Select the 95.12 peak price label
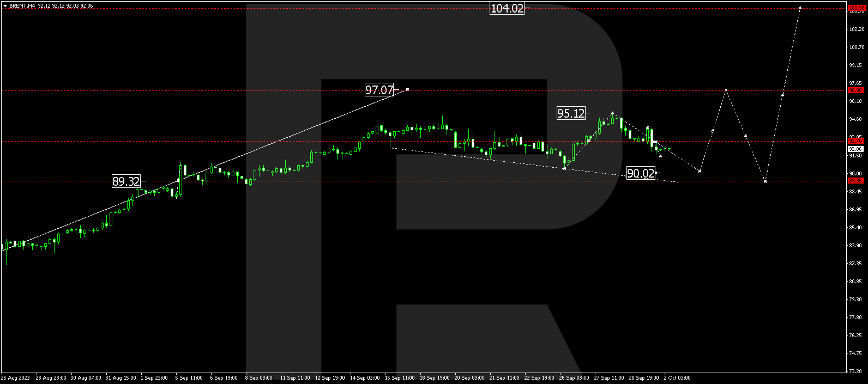Screen dimensions: 868x384 tap(571, 113)
